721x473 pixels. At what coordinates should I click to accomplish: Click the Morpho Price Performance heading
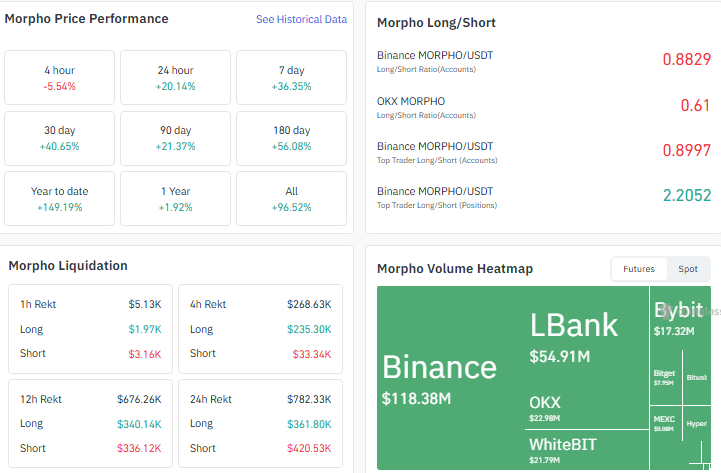86,19
